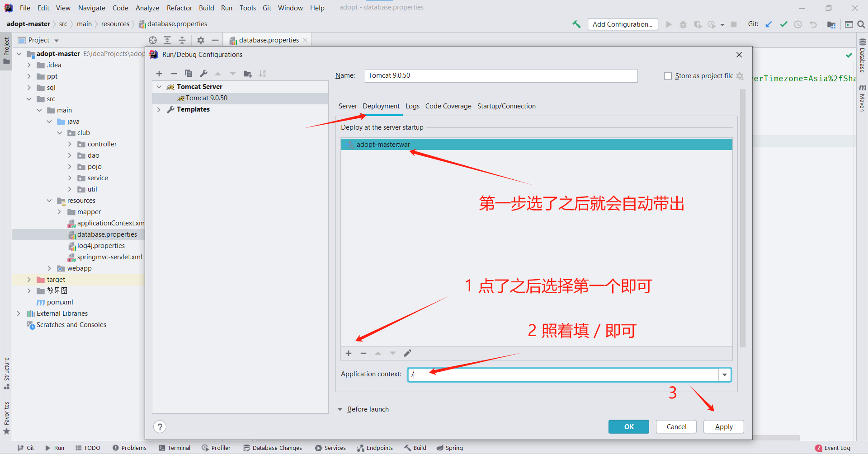Click the Name input field
This screenshot has width=868, height=454.
(501, 76)
